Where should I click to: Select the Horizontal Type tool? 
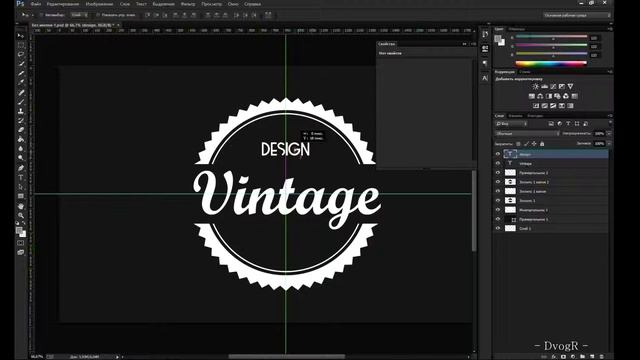point(21,178)
